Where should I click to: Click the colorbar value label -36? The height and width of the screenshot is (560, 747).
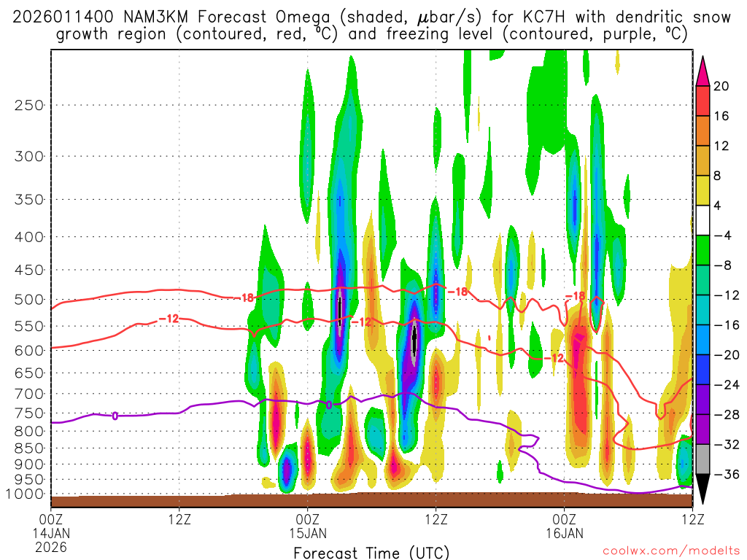pos(727,474)
